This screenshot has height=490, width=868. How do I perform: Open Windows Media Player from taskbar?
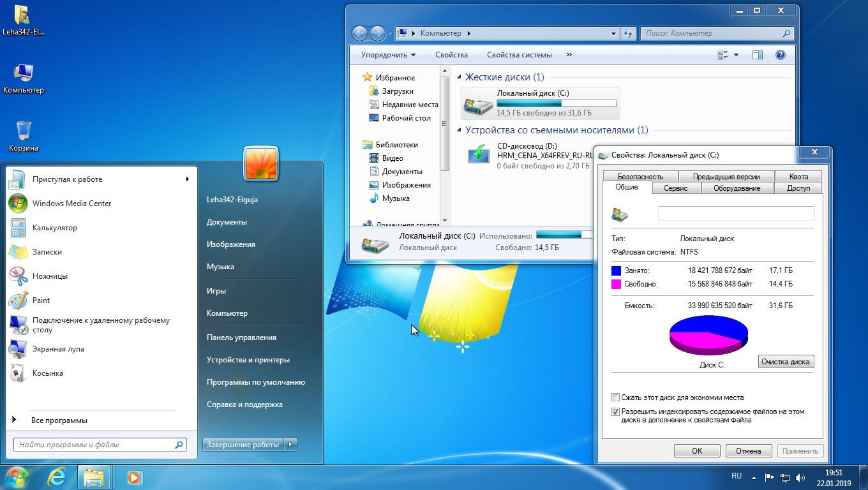133,477
